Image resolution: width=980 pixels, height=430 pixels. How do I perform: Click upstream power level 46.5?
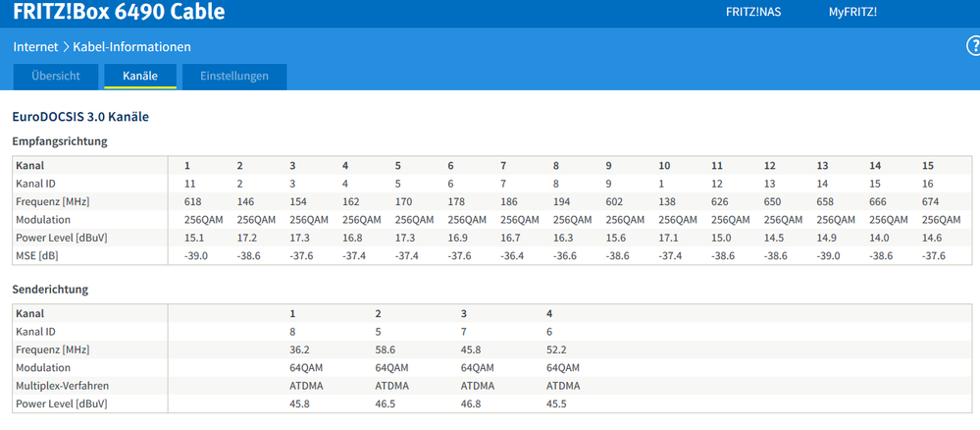pyautogui.click(x=385, y=403)
